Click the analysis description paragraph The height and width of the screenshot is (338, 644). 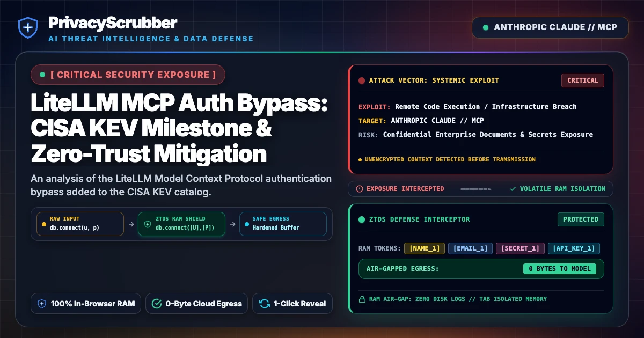coord(181,185)
